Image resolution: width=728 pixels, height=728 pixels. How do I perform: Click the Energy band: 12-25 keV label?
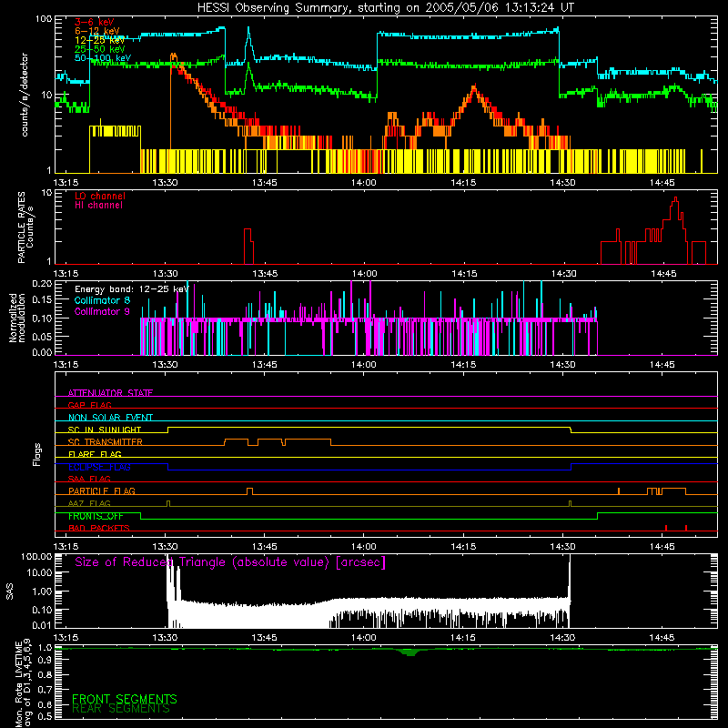click(132, 289)
